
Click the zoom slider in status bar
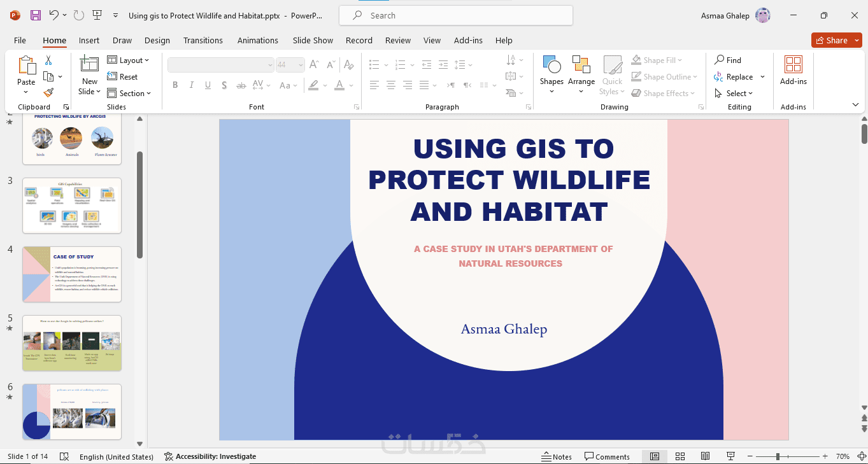tap(778, 456)
